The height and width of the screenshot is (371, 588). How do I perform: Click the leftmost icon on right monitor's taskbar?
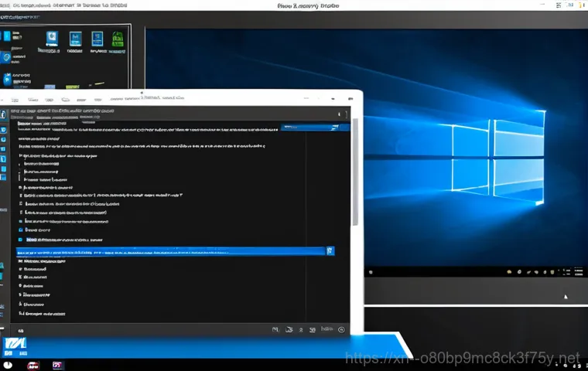coord(369,272)
